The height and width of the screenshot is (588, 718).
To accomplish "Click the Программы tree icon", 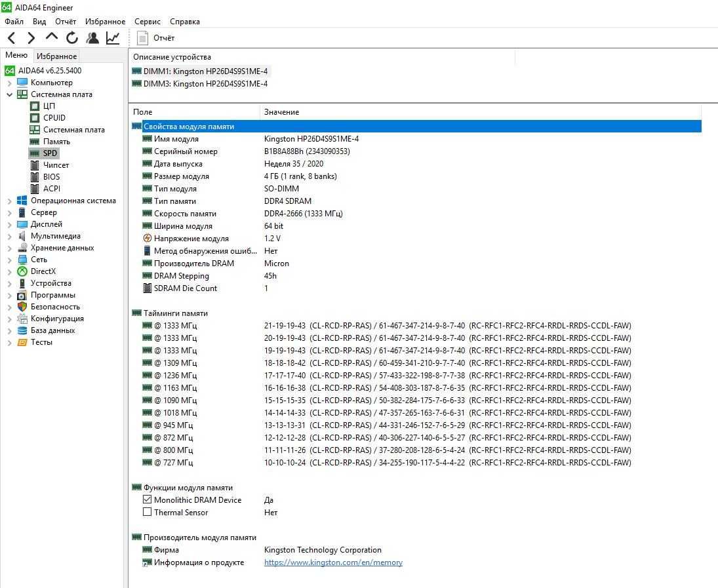I will point(22,296).
